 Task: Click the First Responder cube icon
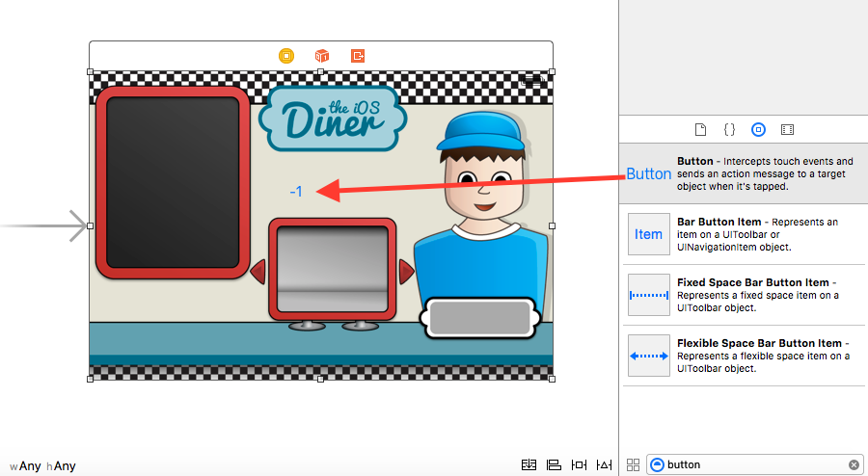point(321,56)
